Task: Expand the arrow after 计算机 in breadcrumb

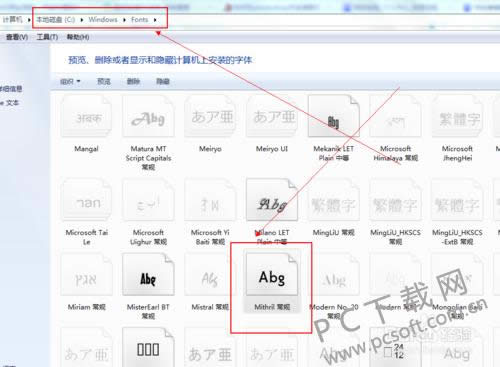Action: [29, 20]
